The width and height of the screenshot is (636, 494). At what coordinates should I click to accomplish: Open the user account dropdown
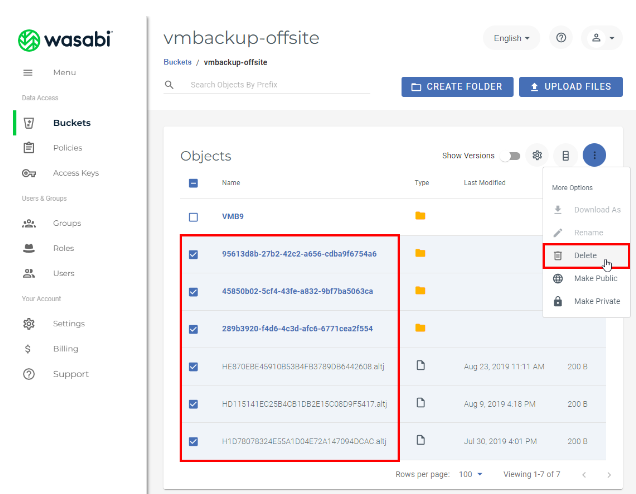602,38
